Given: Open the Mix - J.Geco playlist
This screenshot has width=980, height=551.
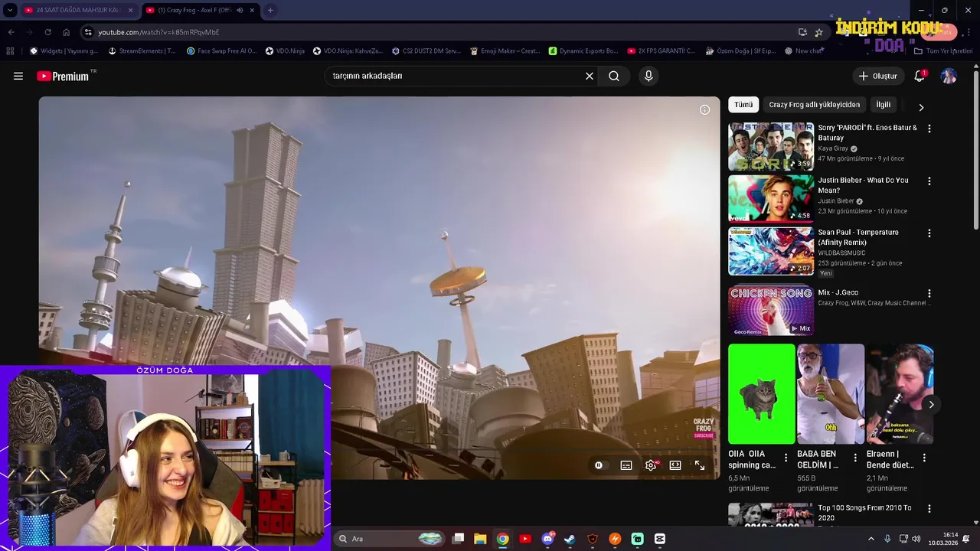Looking at the screenshot, I should click(x=771, y=311).
